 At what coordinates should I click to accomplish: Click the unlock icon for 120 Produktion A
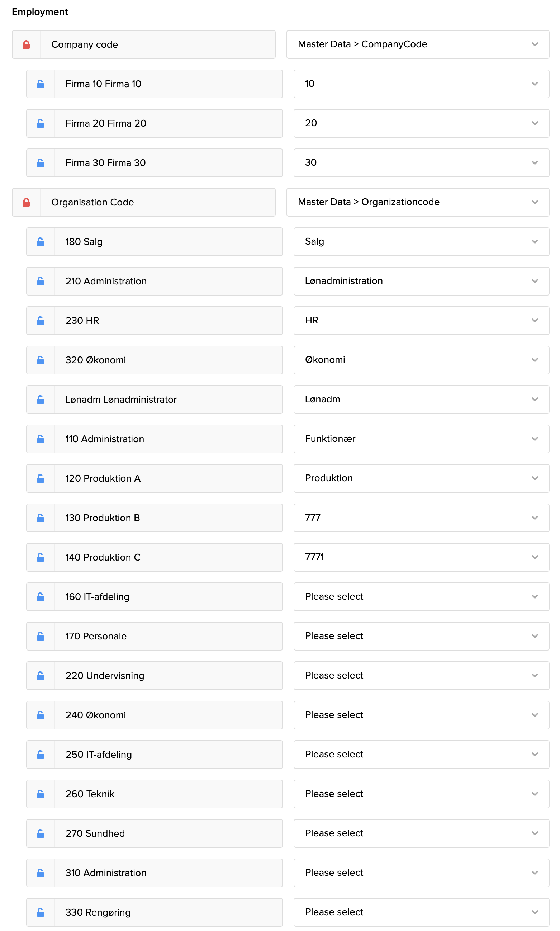pyautogui.click(x=41, y=478)
